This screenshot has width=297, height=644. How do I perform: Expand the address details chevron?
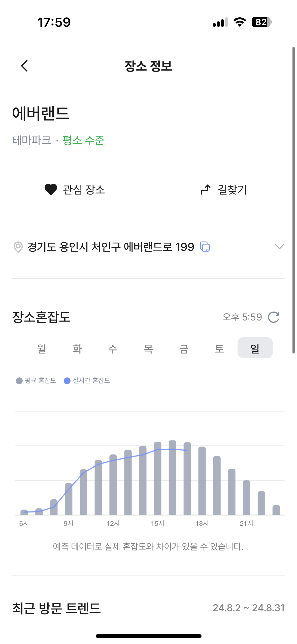(279, 246)
